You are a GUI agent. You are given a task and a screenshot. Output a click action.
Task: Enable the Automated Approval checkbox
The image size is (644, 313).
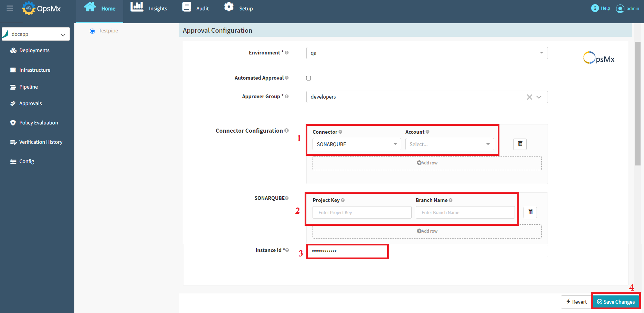click(x=308, y=78)
